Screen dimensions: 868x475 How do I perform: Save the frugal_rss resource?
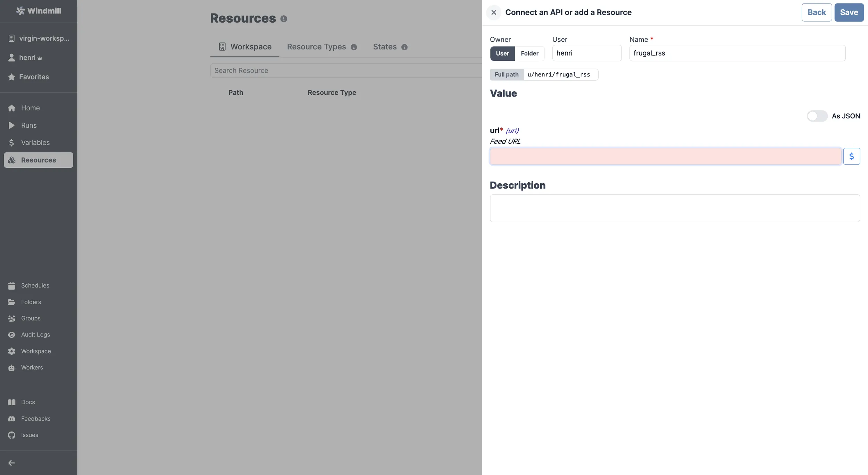pyautogui.click(x=849, y=12)
